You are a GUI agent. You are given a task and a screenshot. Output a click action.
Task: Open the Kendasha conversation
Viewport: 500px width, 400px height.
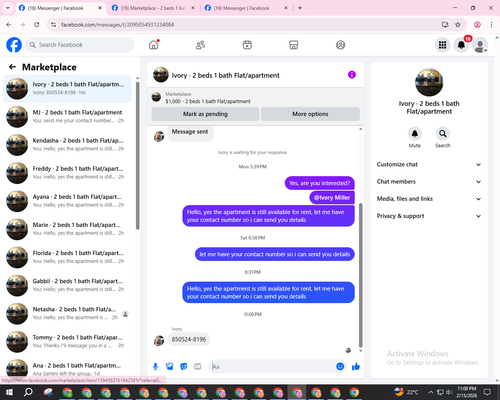click(x=67, y=145)
